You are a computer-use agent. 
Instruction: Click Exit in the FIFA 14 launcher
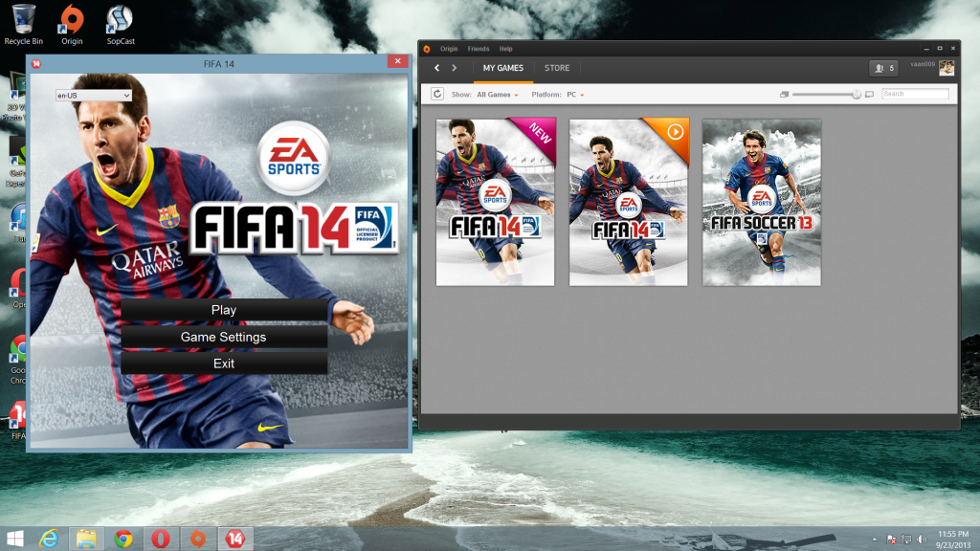point(224,364)
